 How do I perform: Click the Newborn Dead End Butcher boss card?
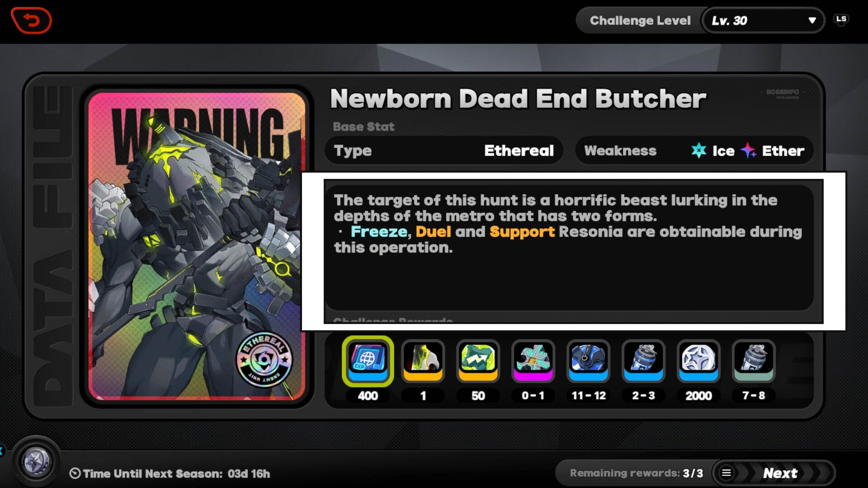pos(197,246)
